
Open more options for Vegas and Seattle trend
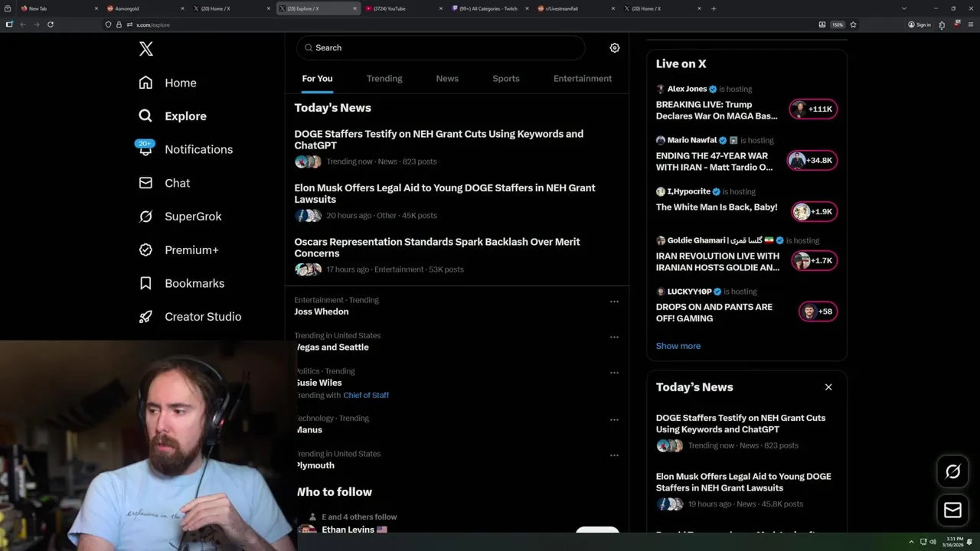tap(614, 337)
